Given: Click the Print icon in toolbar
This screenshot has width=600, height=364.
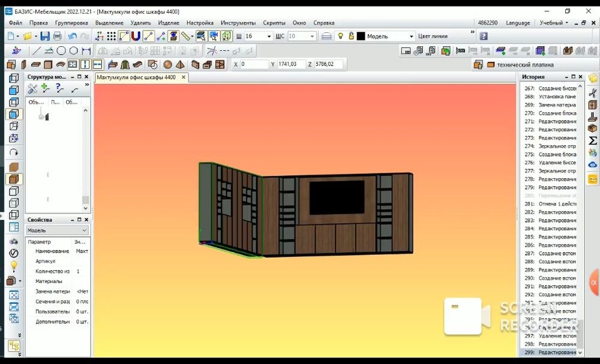Looking at the screenshot, I should (x=57, y=37).
